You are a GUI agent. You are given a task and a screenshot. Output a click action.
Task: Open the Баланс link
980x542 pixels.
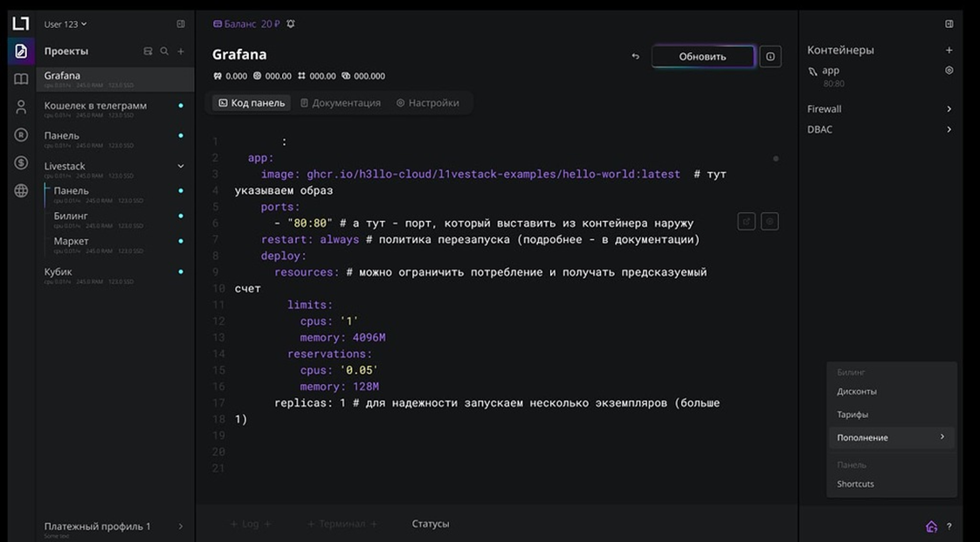click(239, 24)
